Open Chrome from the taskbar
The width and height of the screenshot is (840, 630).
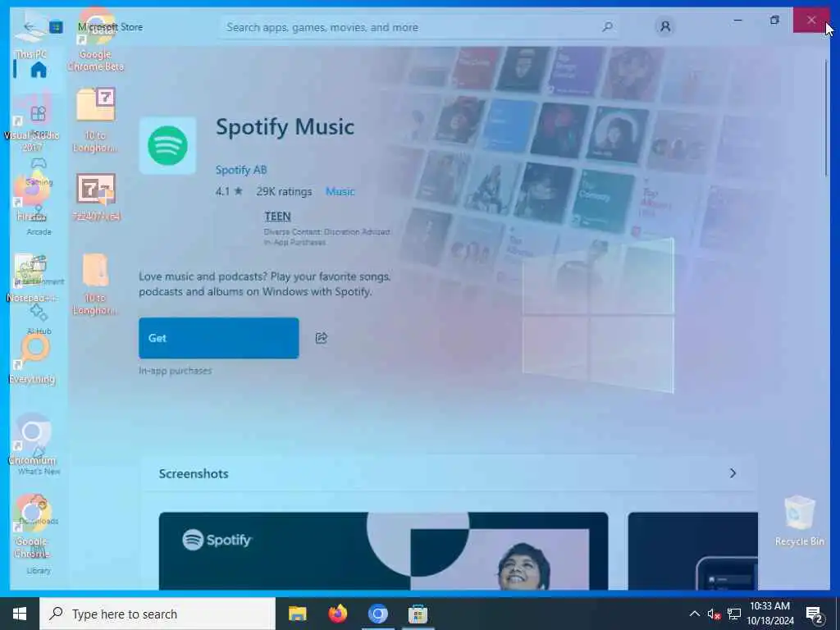pyautogui.click(x=377, y=614)
